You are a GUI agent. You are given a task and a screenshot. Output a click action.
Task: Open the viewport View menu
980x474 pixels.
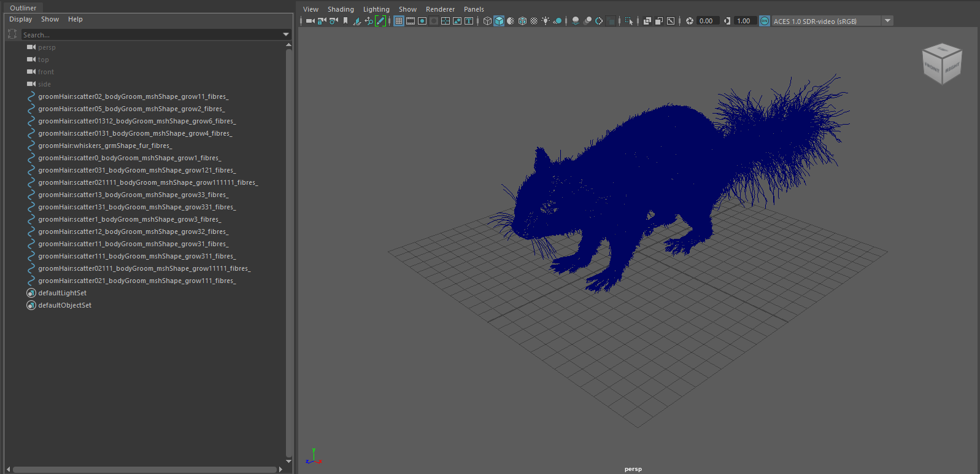coord(311,9)
